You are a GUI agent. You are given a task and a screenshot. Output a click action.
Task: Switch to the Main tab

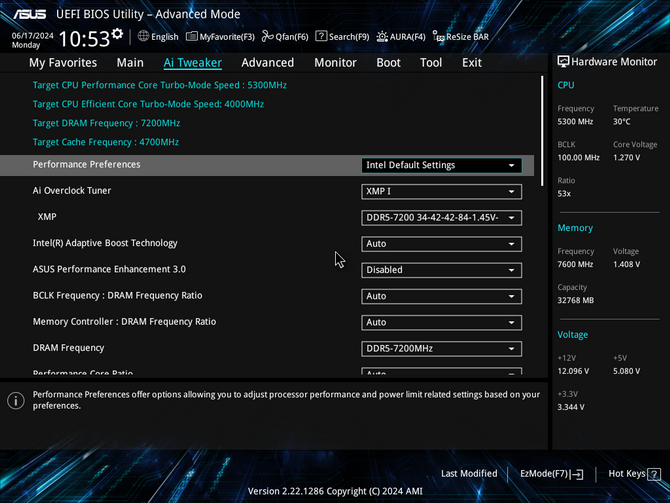(130, 63)
